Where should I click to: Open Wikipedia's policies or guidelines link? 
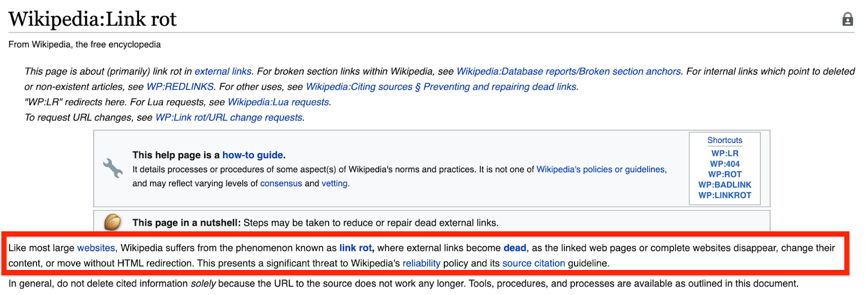click(x=601, y=170)
